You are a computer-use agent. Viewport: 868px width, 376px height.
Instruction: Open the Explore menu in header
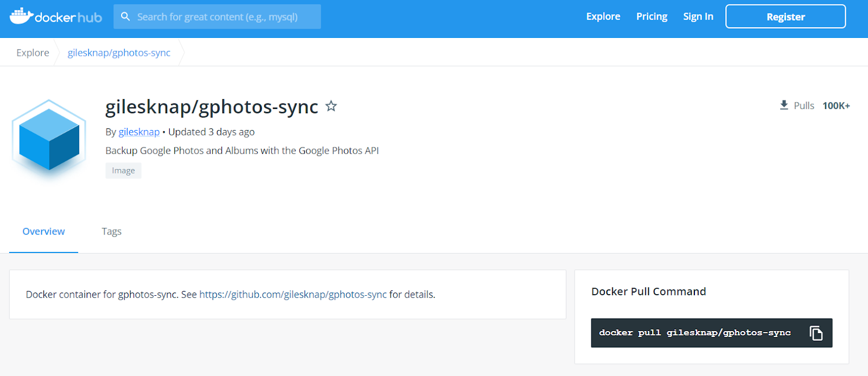click(603, 17)
